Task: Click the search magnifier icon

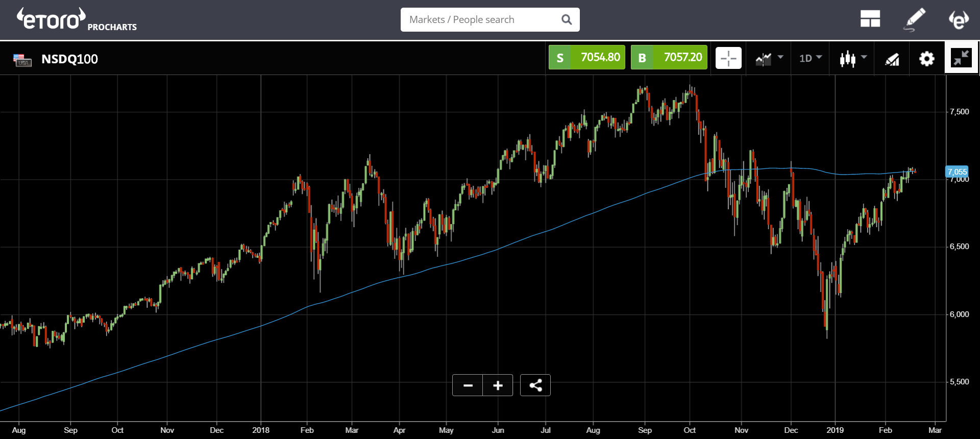Action: pyautogui.click(x=567, y=19)
